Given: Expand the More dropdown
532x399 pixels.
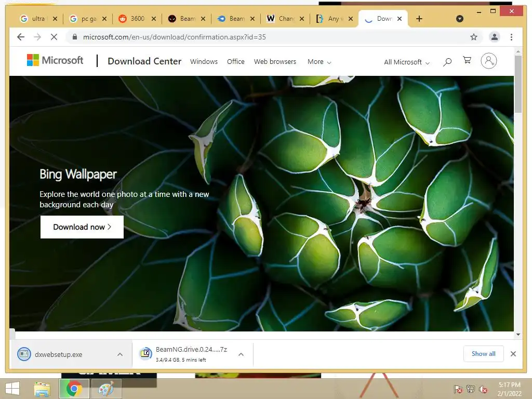Looking at the screenshot, I should click(320, 62).
